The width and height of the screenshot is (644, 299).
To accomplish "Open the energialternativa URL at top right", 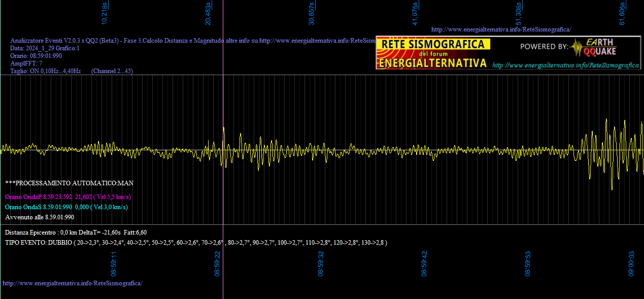I will click(x=501, y=29).
